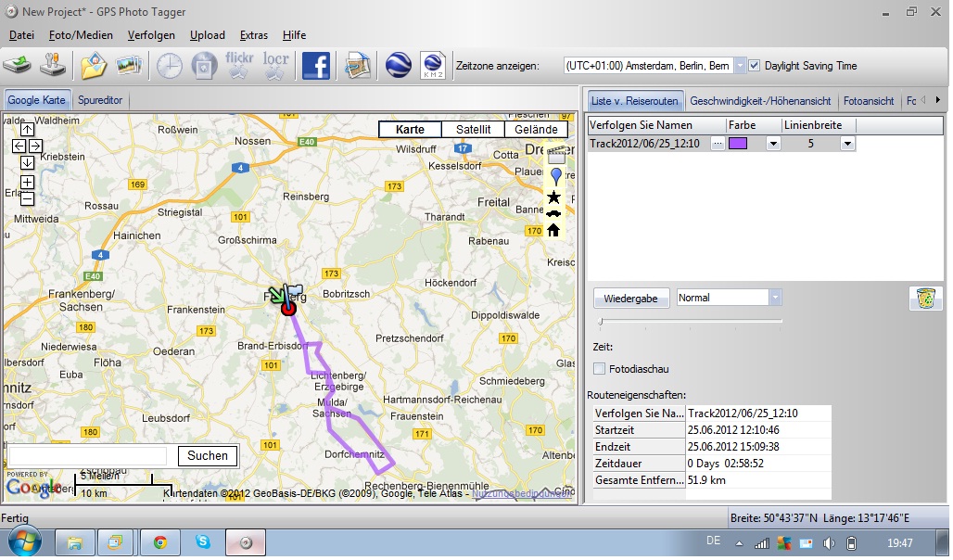Click the Facebook toolbar icon
Screen dimensions: 953x560
[316, 66]
